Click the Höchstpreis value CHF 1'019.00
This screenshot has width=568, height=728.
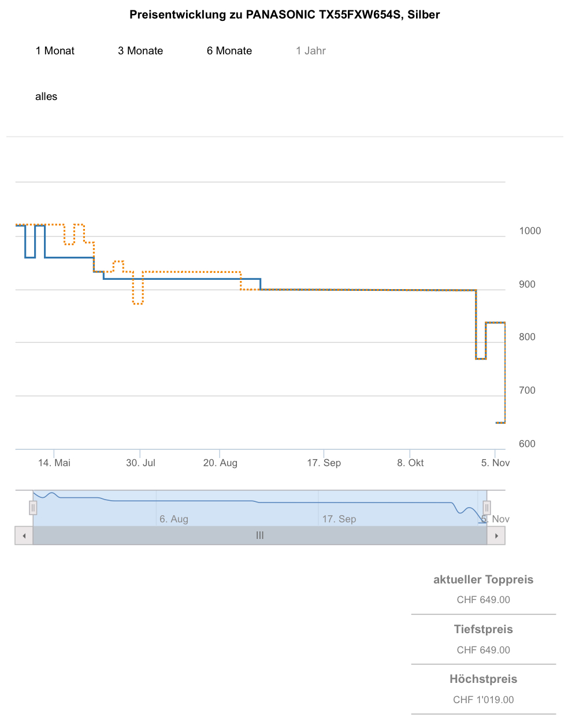tap(483, 700)
